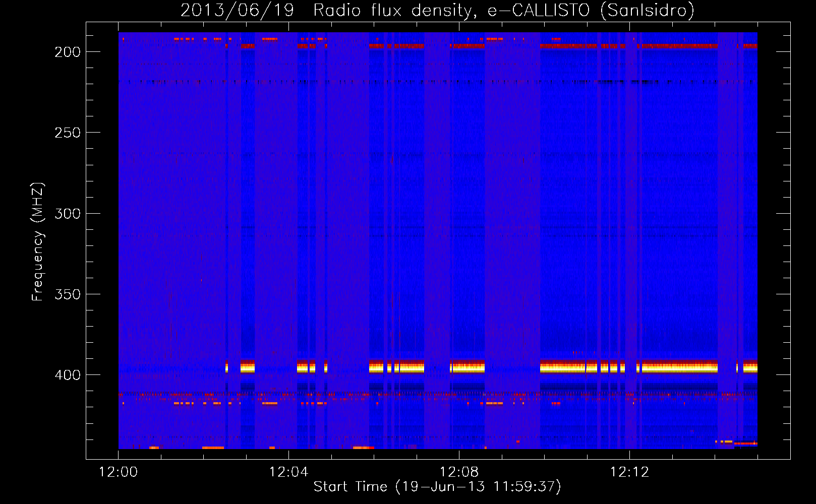Click the 350 frequency tick label

[x=68, y=294]
